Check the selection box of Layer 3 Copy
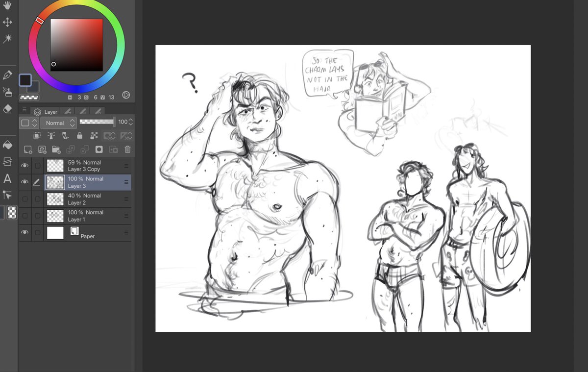Image resolution: width=588 pixels, height=372 pixels. 38,166
